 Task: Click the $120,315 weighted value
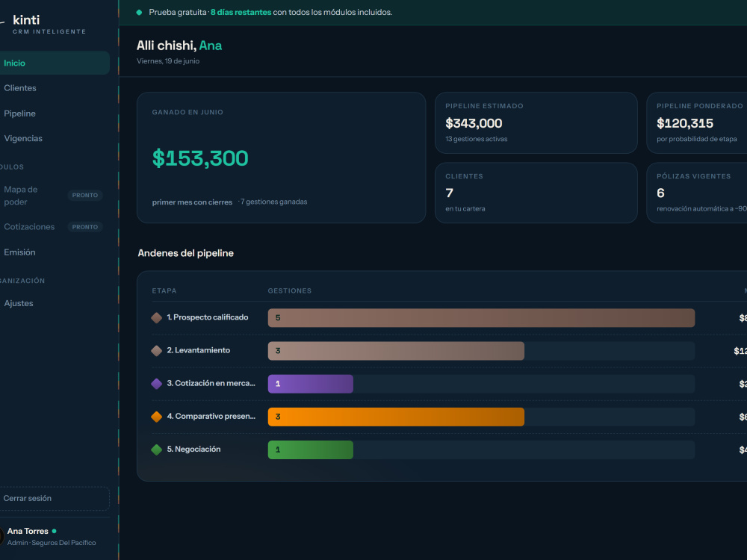click(684, 123)
